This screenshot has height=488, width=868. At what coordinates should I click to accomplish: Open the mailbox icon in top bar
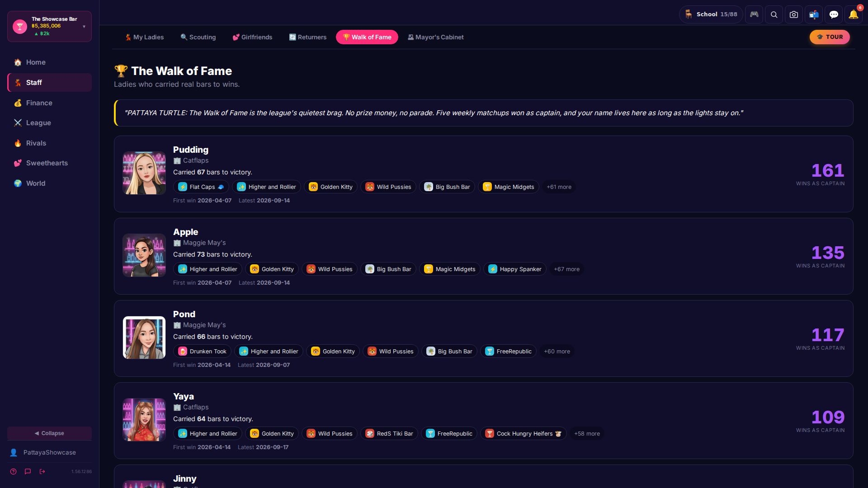point(814,14)
